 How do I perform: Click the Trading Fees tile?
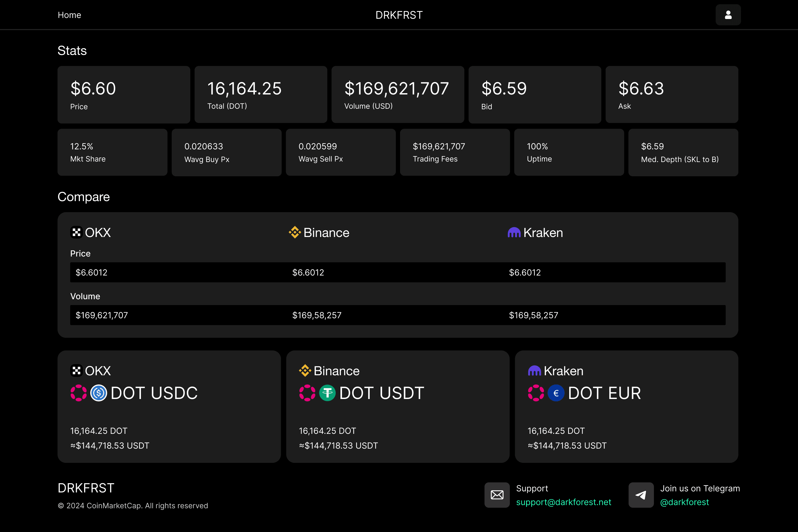pos(455,152)
